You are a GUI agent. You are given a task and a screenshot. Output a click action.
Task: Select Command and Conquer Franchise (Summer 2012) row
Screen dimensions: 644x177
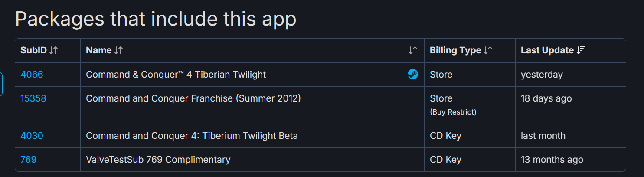pos(193,98)
